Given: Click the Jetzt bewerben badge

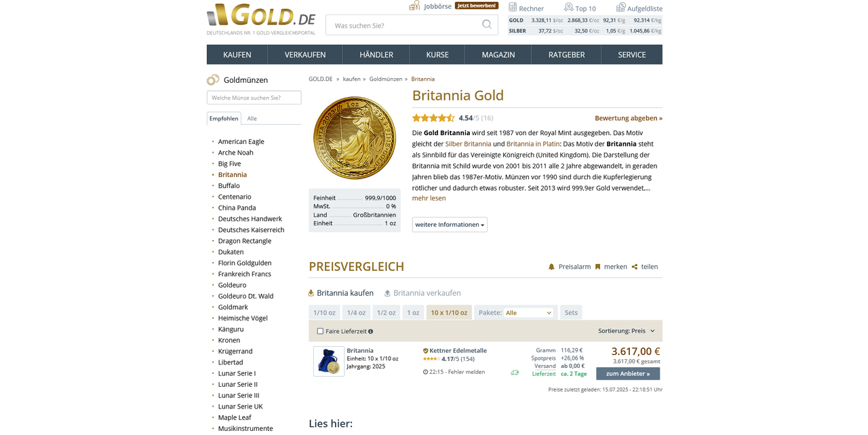Looking at the screenshot, I should click(x=477, y=5).
